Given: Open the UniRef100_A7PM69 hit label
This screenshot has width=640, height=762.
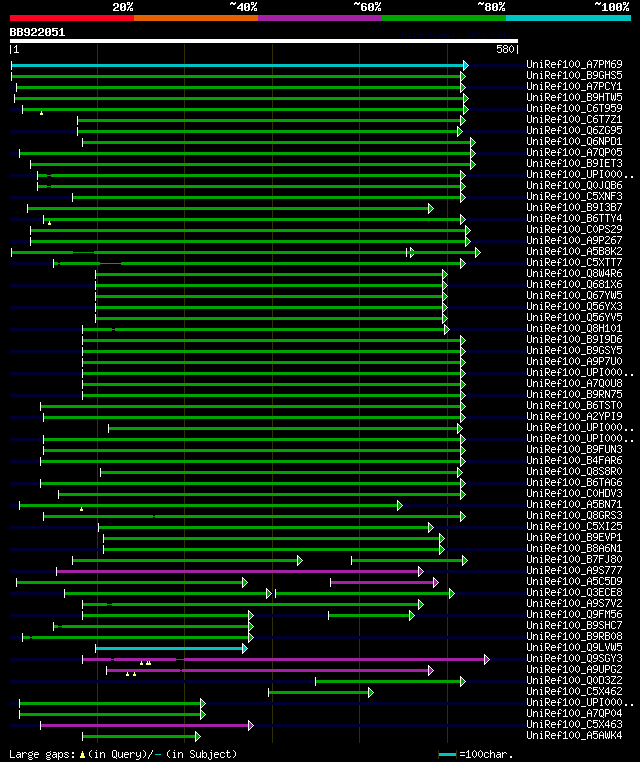Looking at the screenshot, I should pyautogui.click(x=574, y=64).
